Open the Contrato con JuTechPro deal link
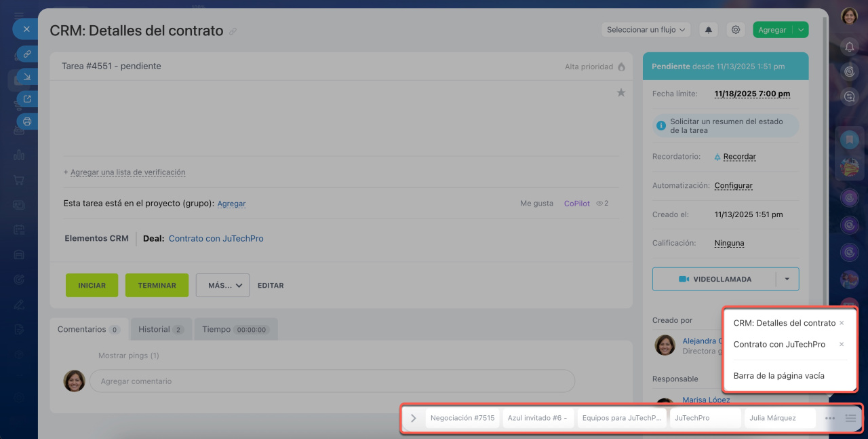The width and height of the screenshot is (868, 439). coord(216,239)
